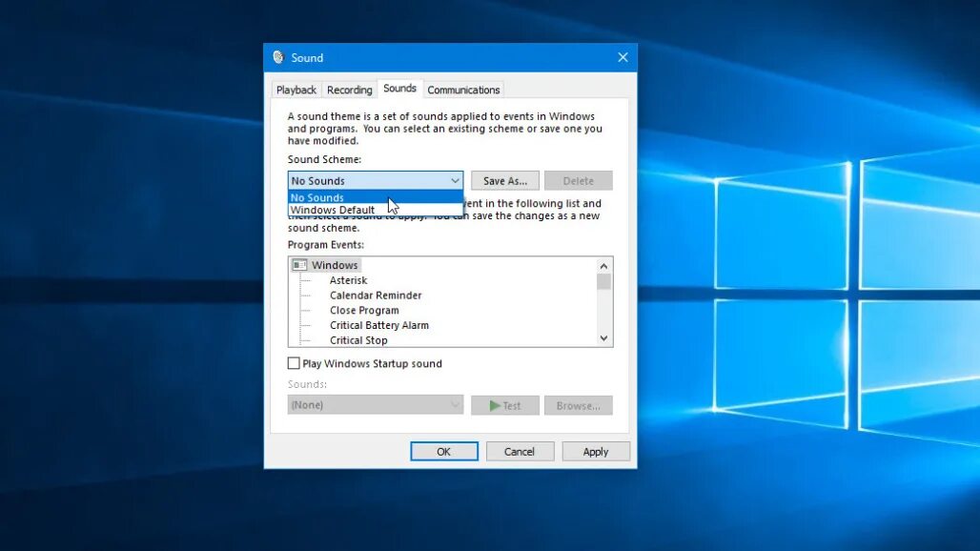Click the Apply button
The image size is (980, 551).
point(596,451)
